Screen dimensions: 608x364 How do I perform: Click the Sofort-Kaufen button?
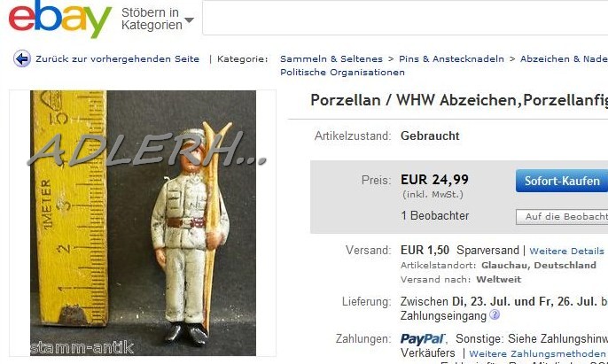[562, 181]
